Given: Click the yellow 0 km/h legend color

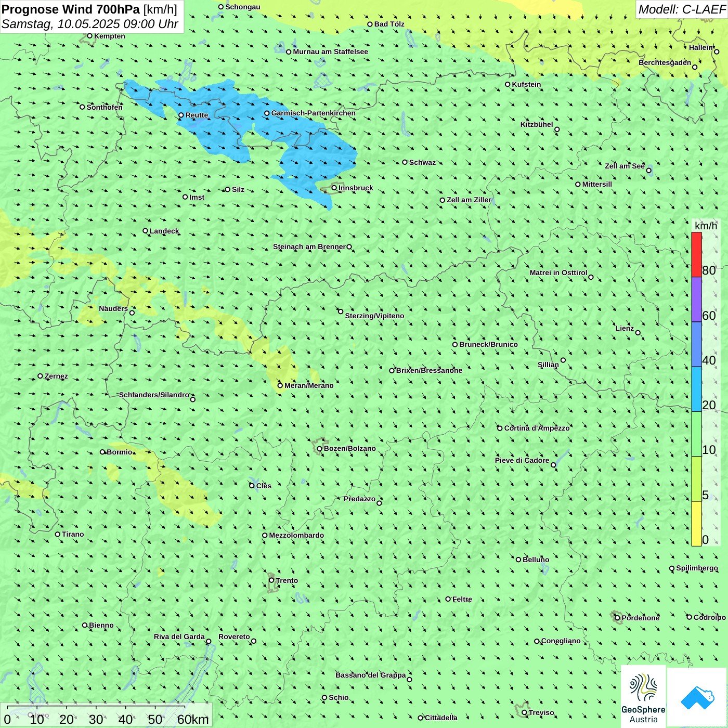Looking at the screenshot, I should coord(696,524).
